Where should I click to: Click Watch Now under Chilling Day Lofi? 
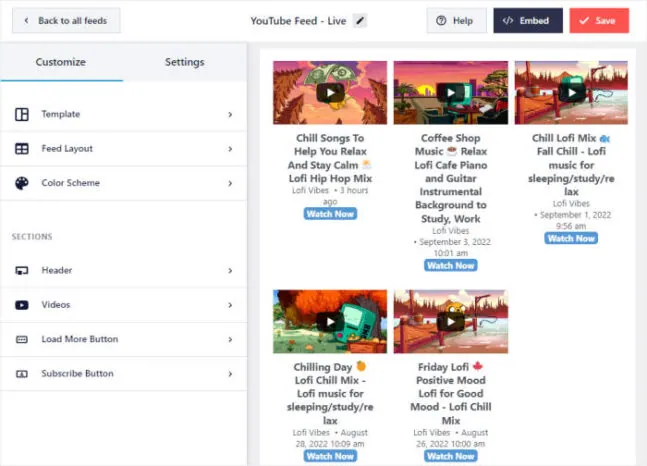330,456
